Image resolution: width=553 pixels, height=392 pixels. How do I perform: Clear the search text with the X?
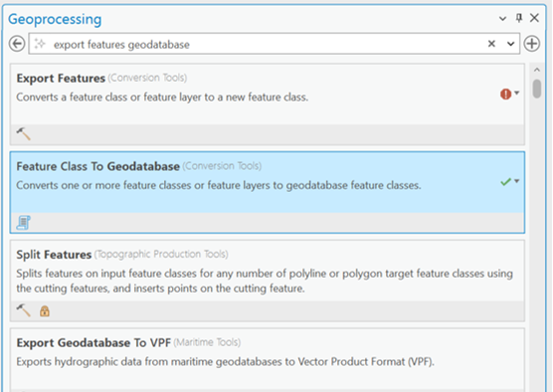491,44
